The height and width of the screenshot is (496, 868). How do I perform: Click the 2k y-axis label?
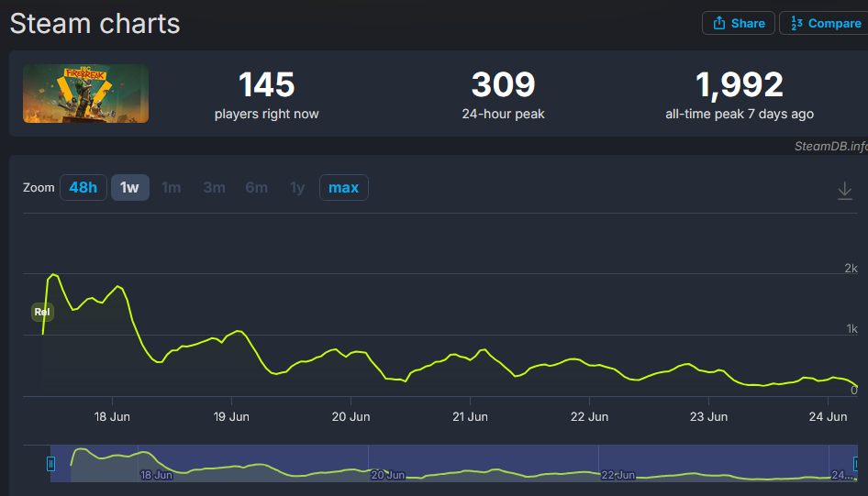851,269
